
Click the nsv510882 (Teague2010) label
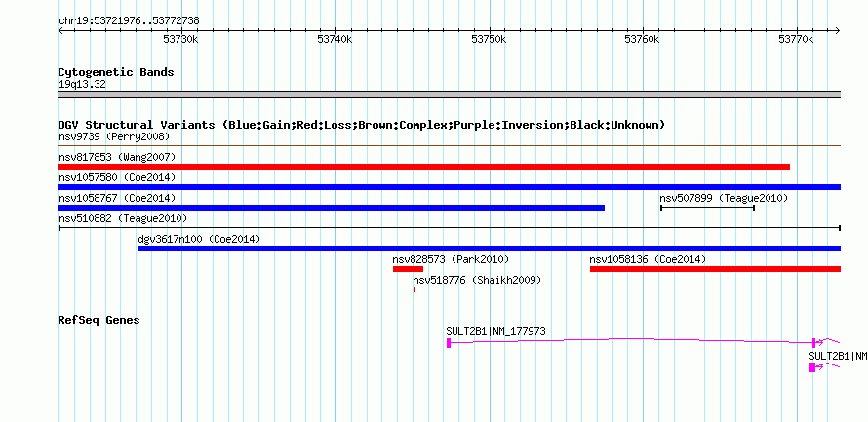(x=123, y=218)
